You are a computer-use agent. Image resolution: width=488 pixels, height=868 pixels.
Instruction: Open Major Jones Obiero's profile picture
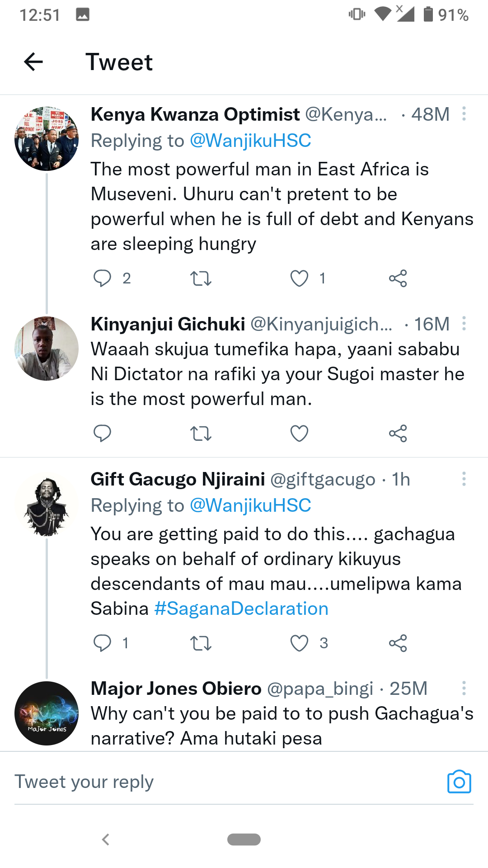tap(47, 713)
